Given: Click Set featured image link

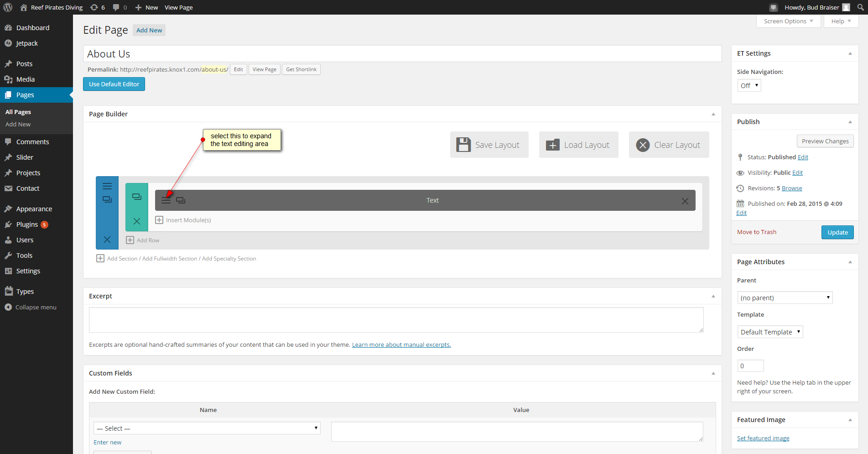Looking at the screenshot, I should 763,438.
